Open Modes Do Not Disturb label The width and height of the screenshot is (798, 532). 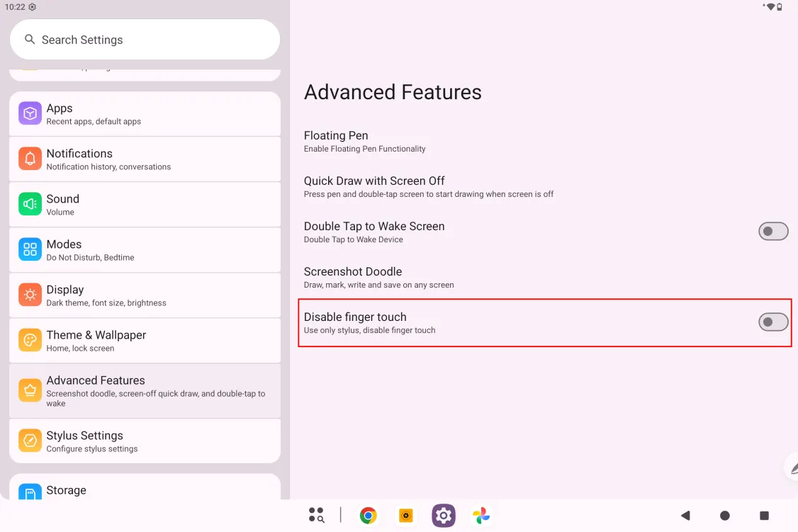[90, 257]
